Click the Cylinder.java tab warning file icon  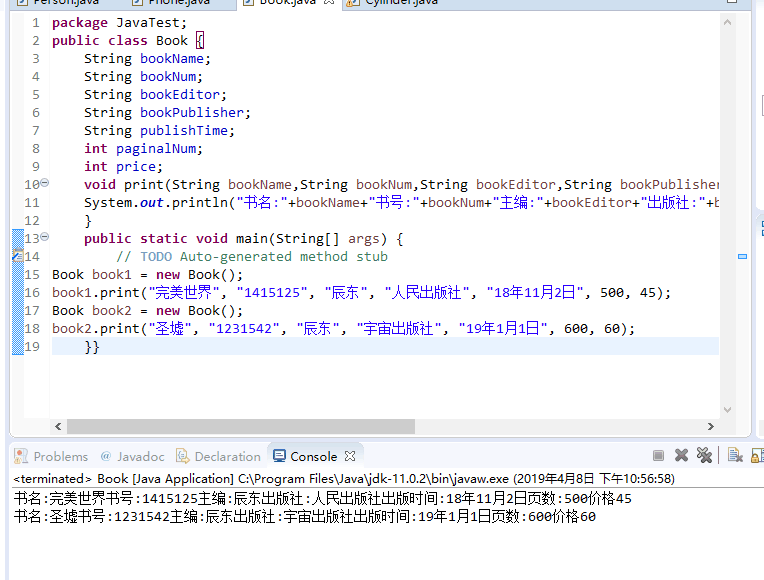(x=353, y=2)
